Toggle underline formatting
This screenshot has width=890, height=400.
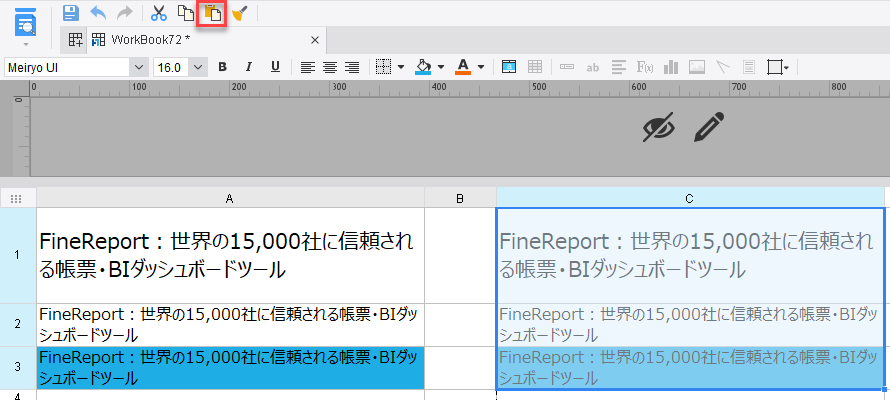click(275, 68)
